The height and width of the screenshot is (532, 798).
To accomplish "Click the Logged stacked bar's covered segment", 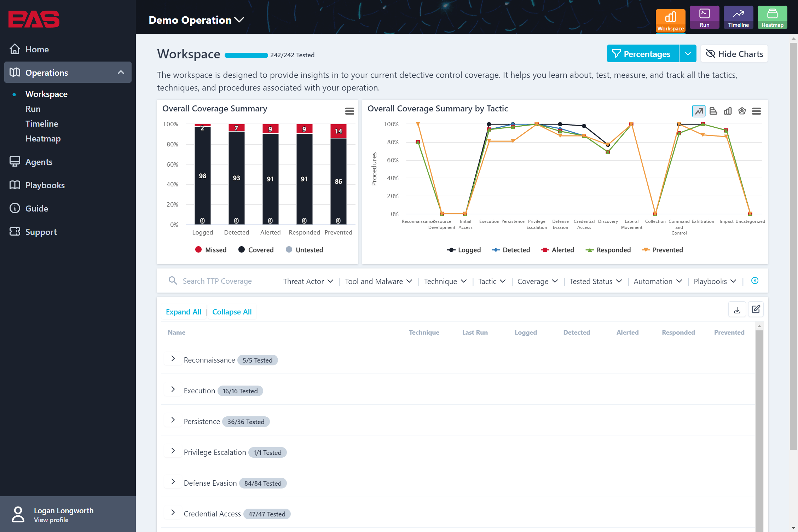I will pyautogui.click(x=203, y=175).
